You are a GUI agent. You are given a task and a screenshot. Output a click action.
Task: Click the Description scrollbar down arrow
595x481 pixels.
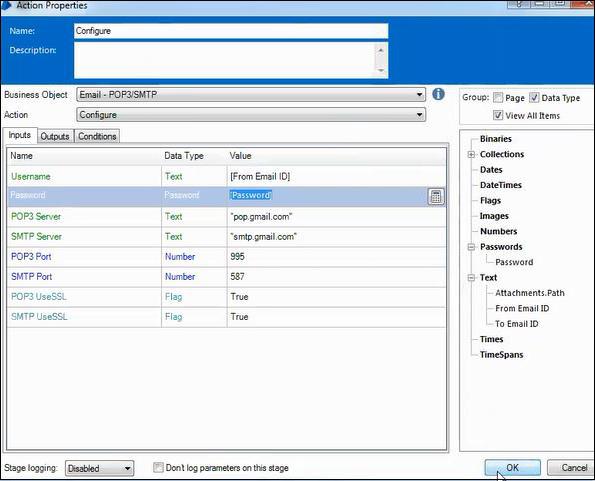[381, 71]
